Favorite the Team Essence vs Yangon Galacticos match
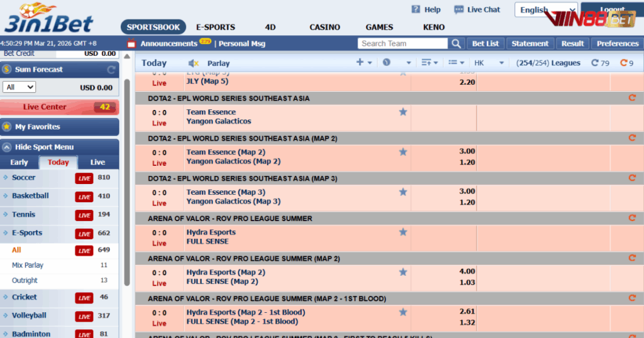Viewport: 644px width, 338px height. (x=403, y=112)
